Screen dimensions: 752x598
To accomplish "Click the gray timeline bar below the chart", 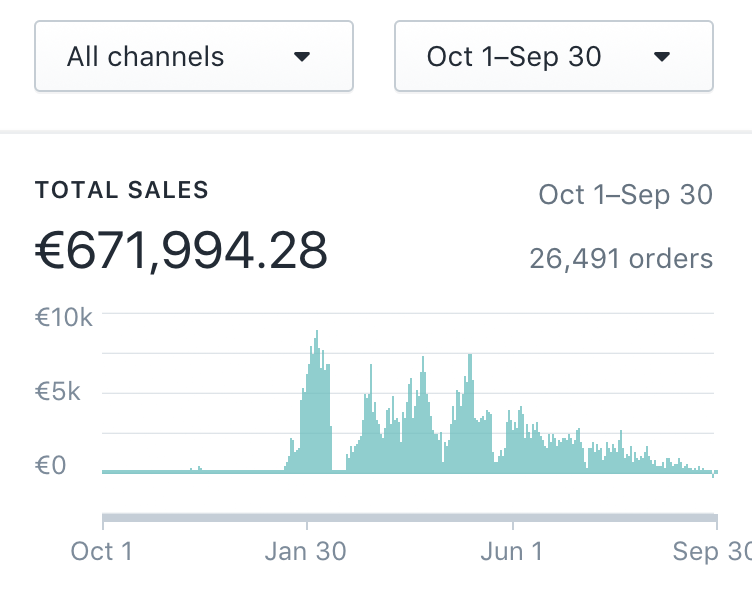I will [409, 517].
